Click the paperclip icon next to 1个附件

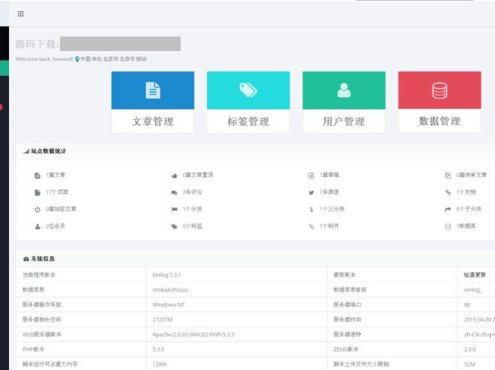coord(311,227)
